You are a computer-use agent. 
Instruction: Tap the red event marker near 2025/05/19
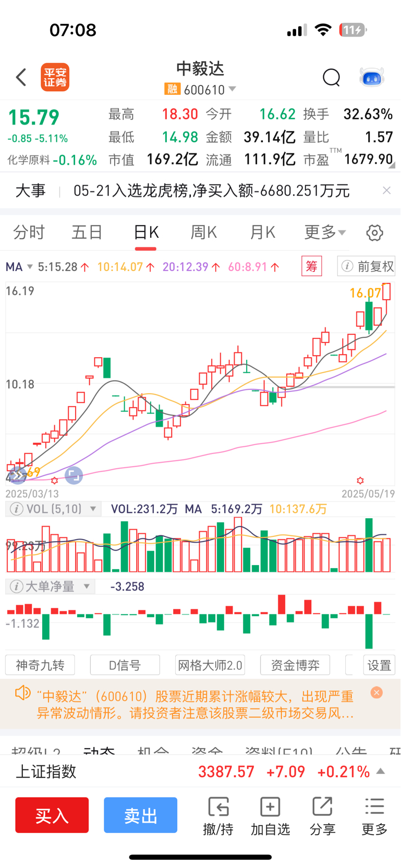(360, 480)
